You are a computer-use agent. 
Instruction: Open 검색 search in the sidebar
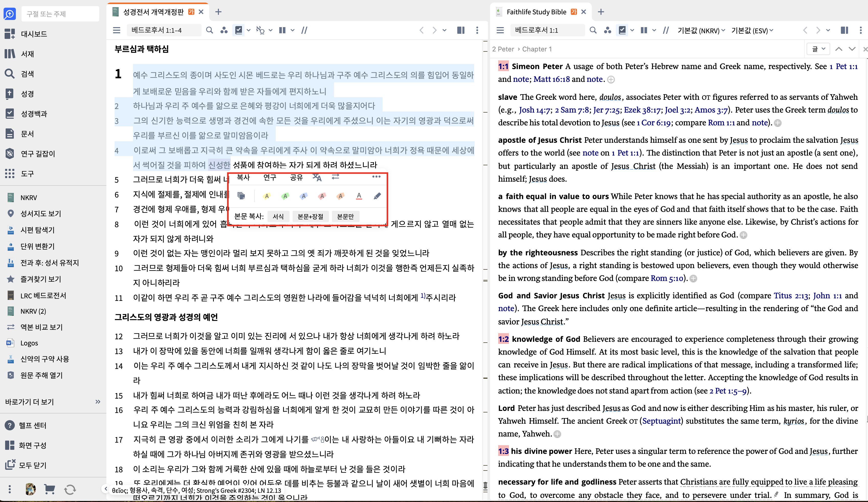click(x=19, y=74)
